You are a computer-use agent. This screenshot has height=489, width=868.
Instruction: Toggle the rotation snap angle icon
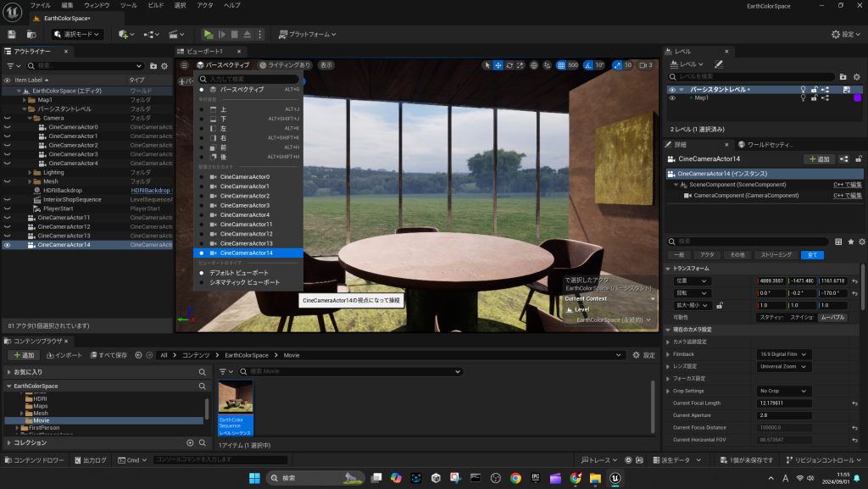[587, 65]
